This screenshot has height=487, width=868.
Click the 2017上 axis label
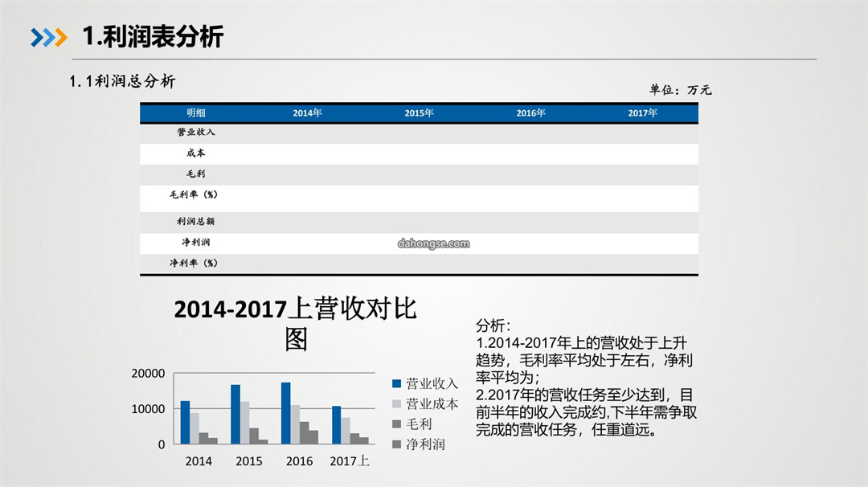point(350,461)
